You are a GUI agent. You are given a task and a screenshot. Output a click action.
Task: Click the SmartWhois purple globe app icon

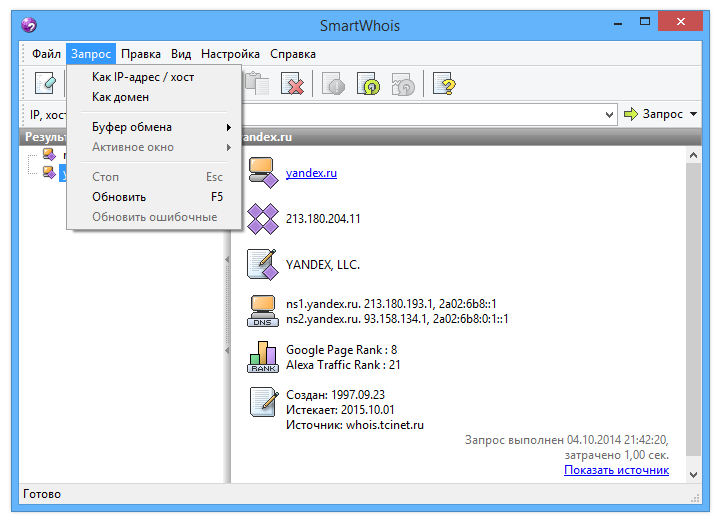click(29, 25)
